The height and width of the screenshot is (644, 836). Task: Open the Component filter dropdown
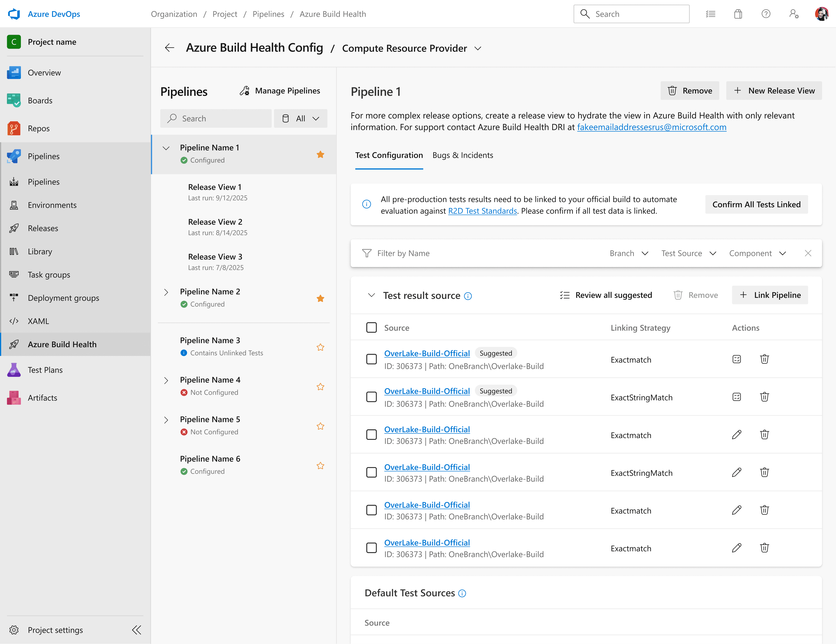pos(758,254)
